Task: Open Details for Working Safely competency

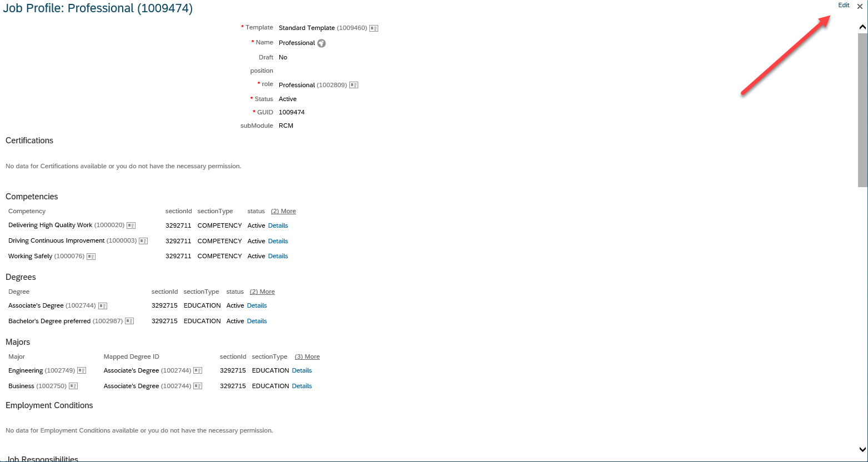Action: [x=278, y=256]
